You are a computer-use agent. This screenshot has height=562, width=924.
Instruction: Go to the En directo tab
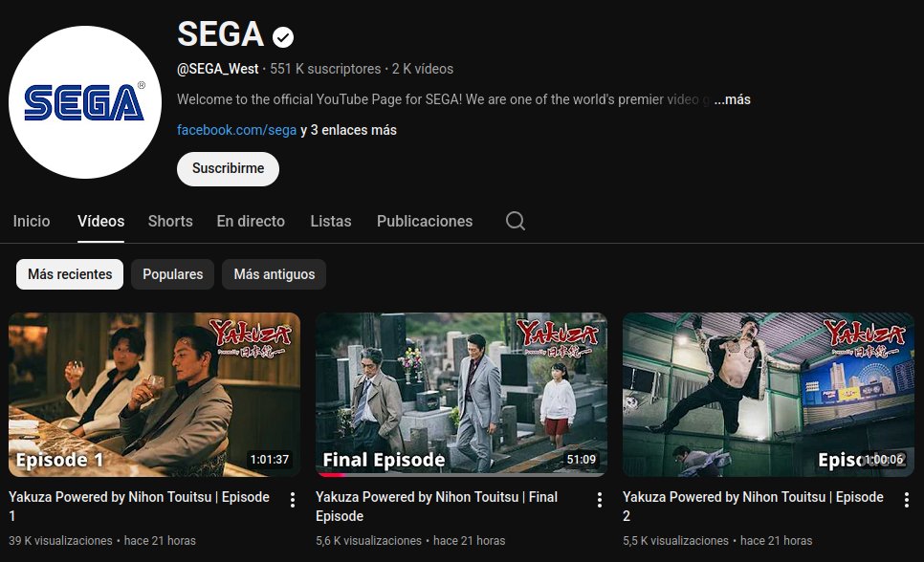click(251, 221)
